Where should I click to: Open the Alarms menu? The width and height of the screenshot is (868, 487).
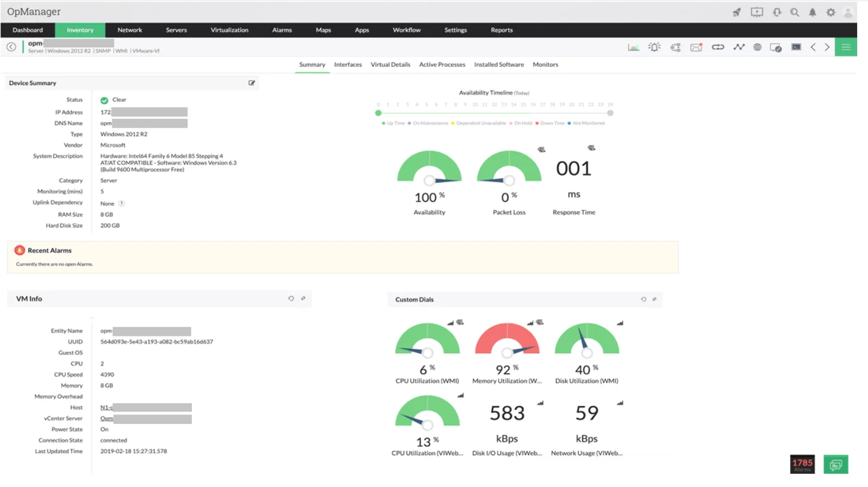click(x=282, y=30)
